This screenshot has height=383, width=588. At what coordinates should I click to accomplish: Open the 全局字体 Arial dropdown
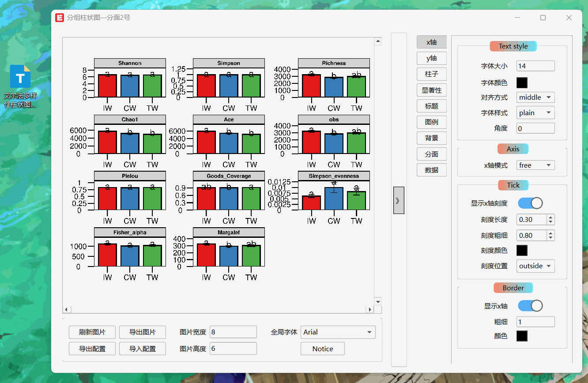[338, 332]
